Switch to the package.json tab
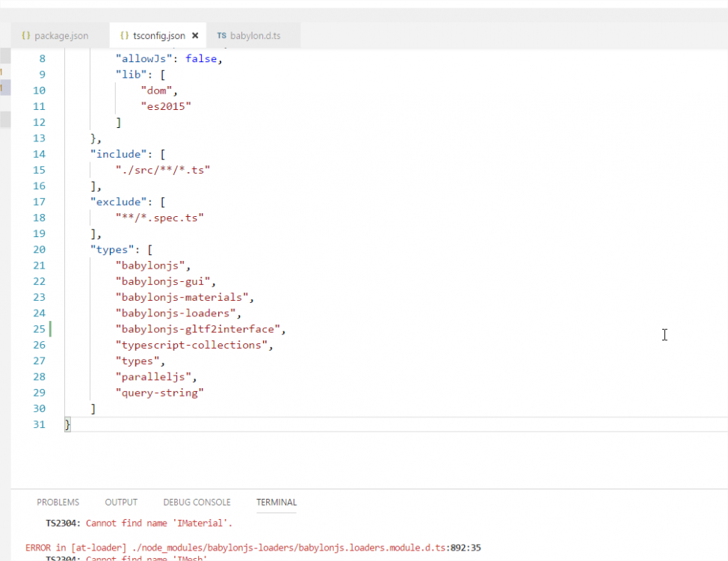Screen dimensions: 728x561 (55, 36)
